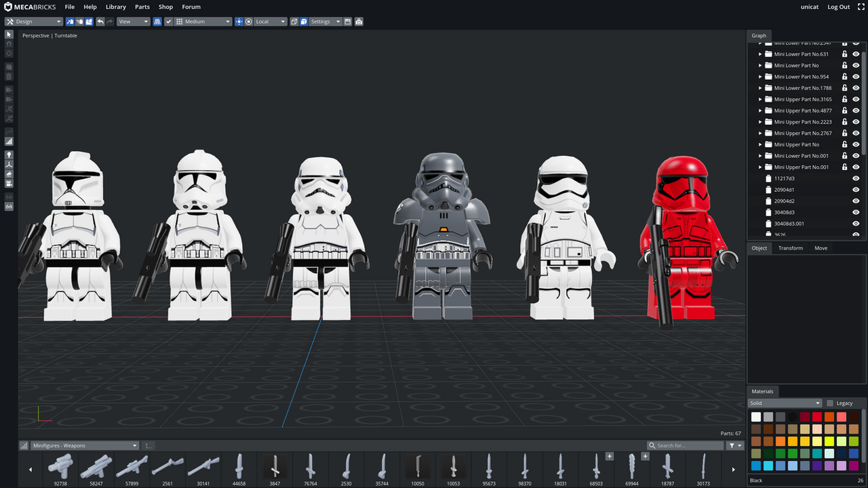
Task: Pick the white color swatch in Materials
Action: (x=756, y=417)
